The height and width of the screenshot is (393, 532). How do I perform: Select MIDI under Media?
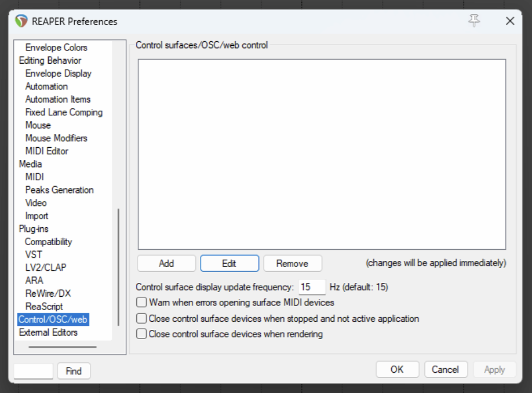click(35, 177)
